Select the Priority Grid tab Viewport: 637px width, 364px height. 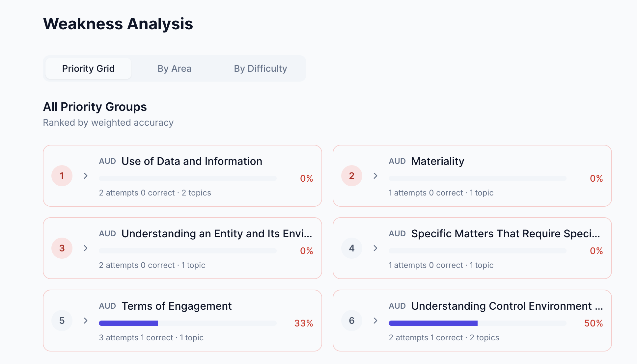click(88, 68)
